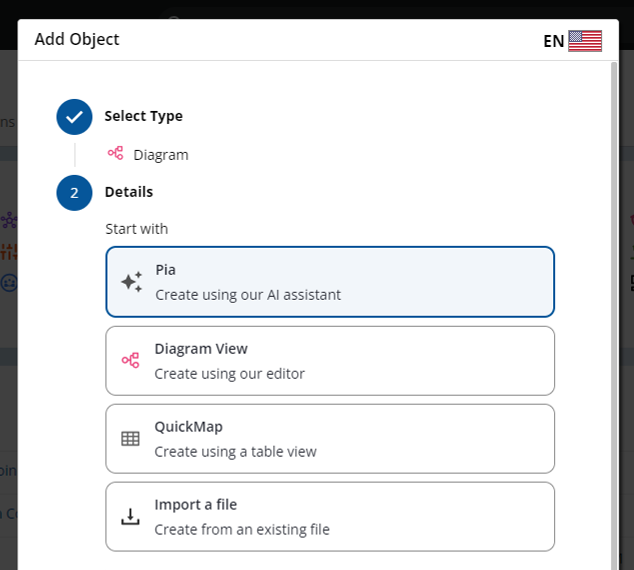Click the Import a file download icon
The width and height of the screenshot is (634, 570).
coord(130,516)
